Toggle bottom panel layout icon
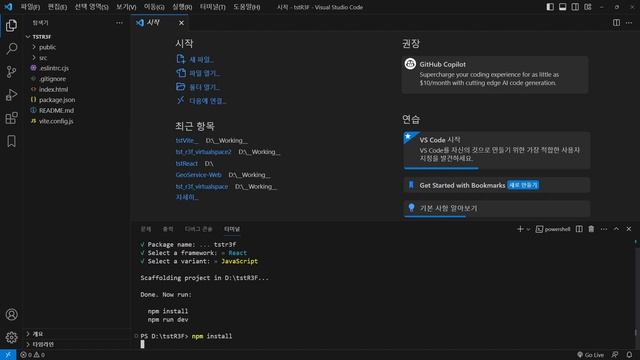 tap(562, 7)
